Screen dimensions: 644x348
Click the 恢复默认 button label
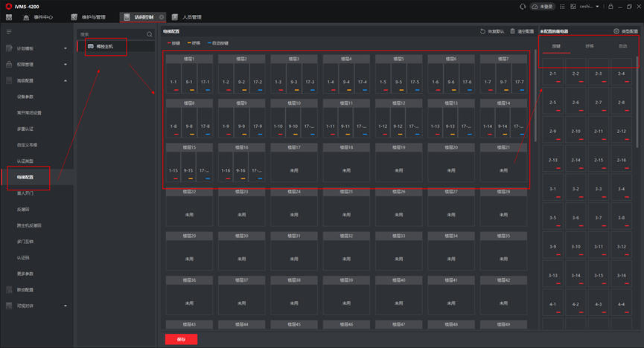click(496, 31)
